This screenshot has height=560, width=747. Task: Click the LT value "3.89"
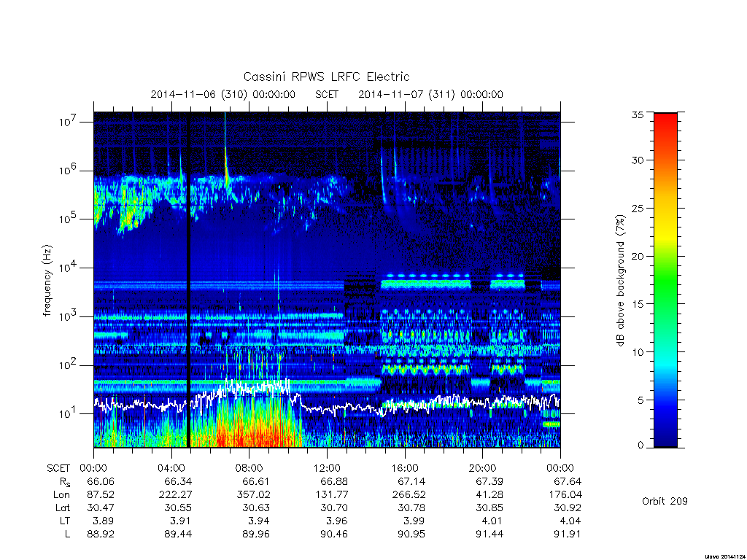pyautogui.click(x=104, y=521)
